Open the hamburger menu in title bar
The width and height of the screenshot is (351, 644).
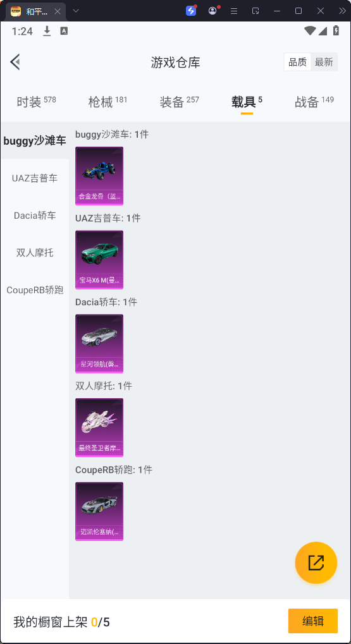tap(234, 11)
